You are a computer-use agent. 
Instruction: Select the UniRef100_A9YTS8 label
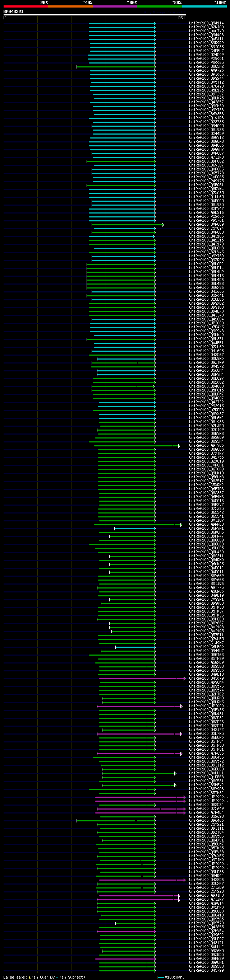click(206, 110)
